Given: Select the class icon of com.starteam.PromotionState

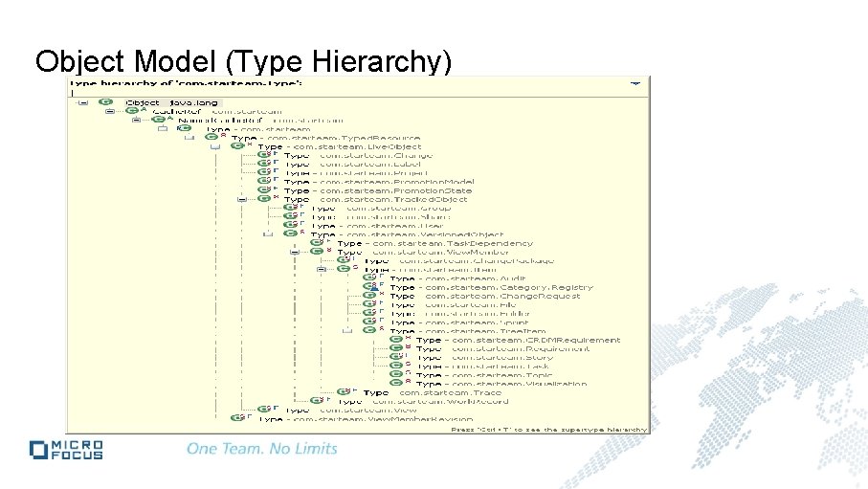Looking at the screenshot, I should coord(264,189).
